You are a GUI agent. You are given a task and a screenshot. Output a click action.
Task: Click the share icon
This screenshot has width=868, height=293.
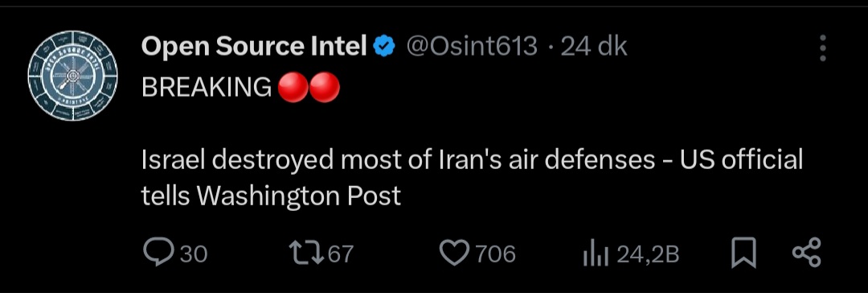coord(807,253)
